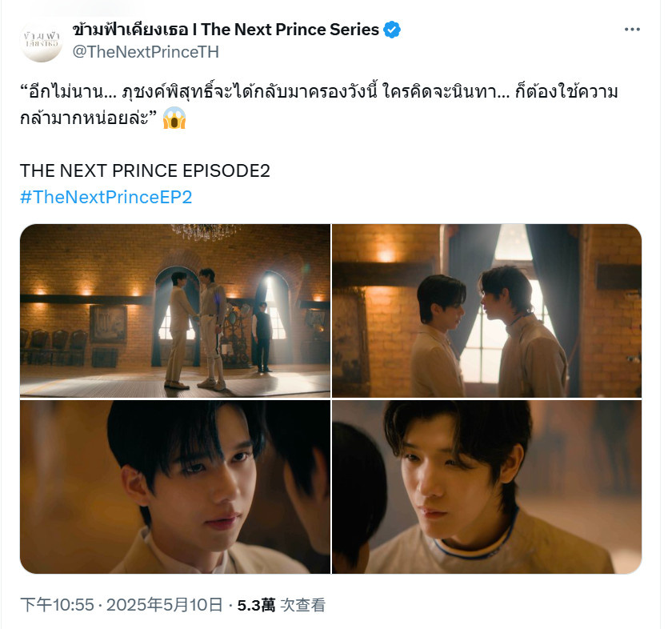View the top-left wide ballroom scene image
The image size is (672, 629).
pyautogui.click(x=175, y=310)
